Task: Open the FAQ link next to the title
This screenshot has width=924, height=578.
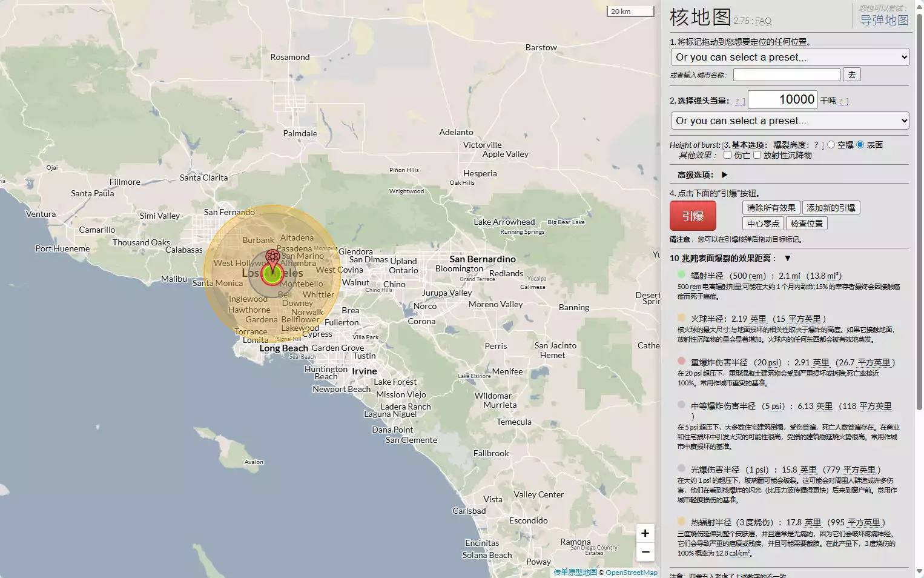Action: coord(762,21)
